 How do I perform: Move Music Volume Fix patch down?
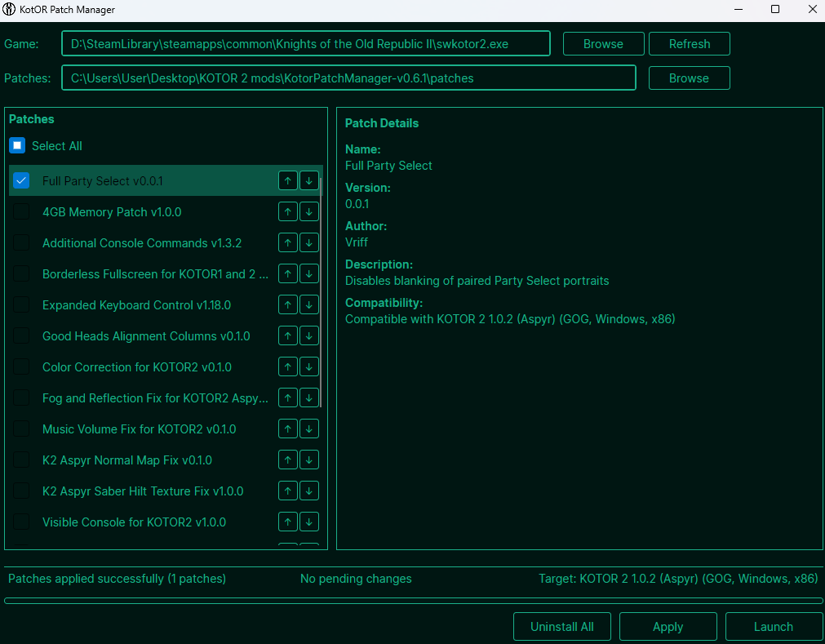tap(308, 429)
